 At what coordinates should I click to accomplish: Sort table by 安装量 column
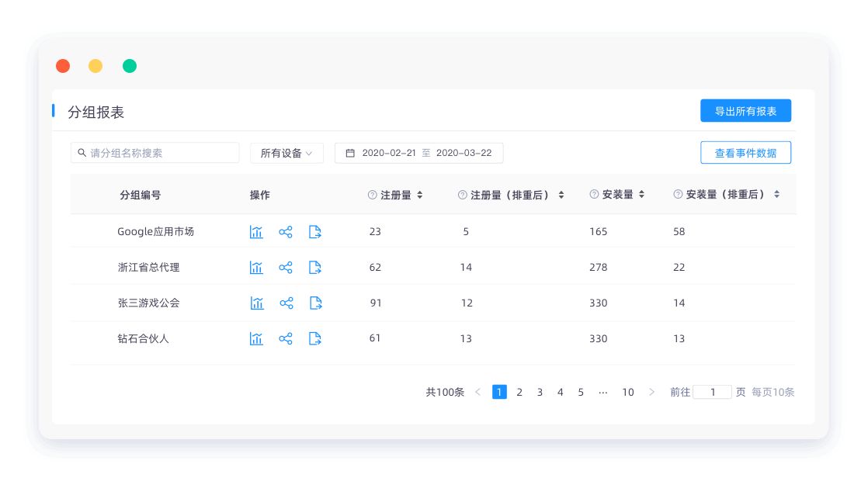(x=641, y=194)
